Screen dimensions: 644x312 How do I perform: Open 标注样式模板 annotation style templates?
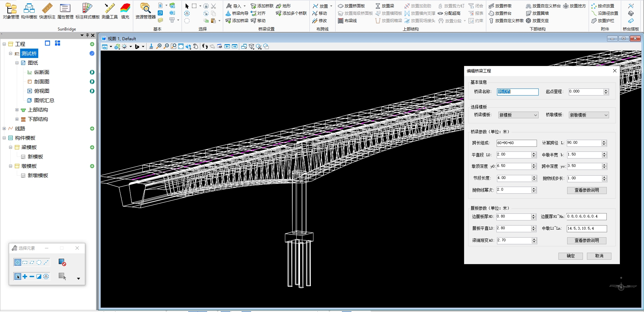pos(87,11)
